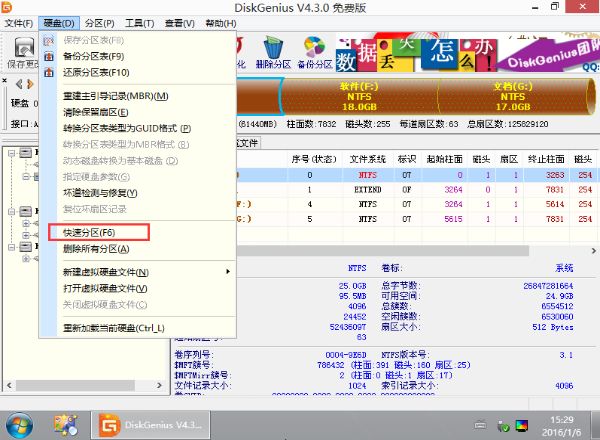Click the monitor icon in system tray
Viewport: 600px width, 440px height.
522,425
